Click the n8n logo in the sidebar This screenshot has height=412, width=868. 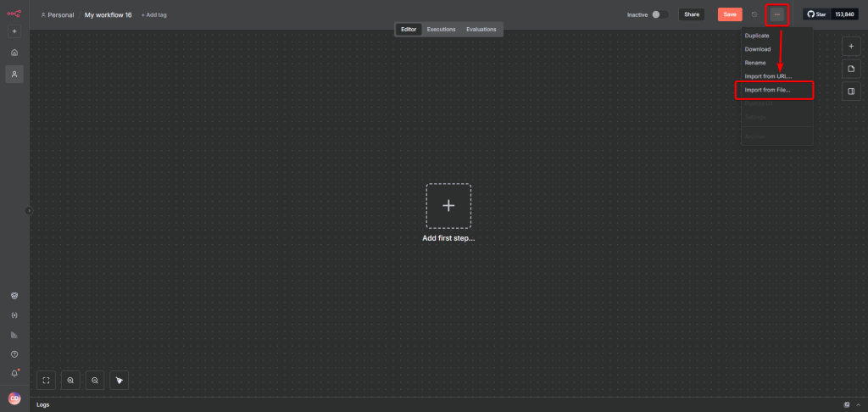14,13
